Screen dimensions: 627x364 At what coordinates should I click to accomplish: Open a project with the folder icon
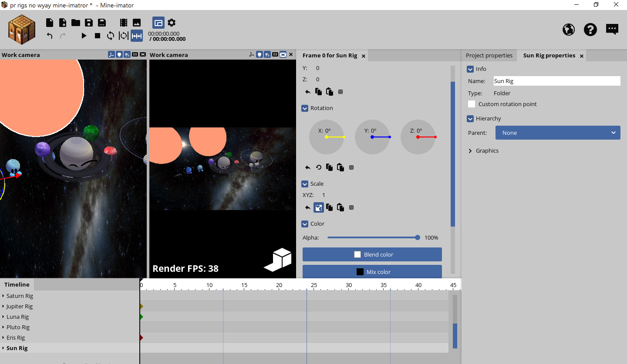[75, 22]
